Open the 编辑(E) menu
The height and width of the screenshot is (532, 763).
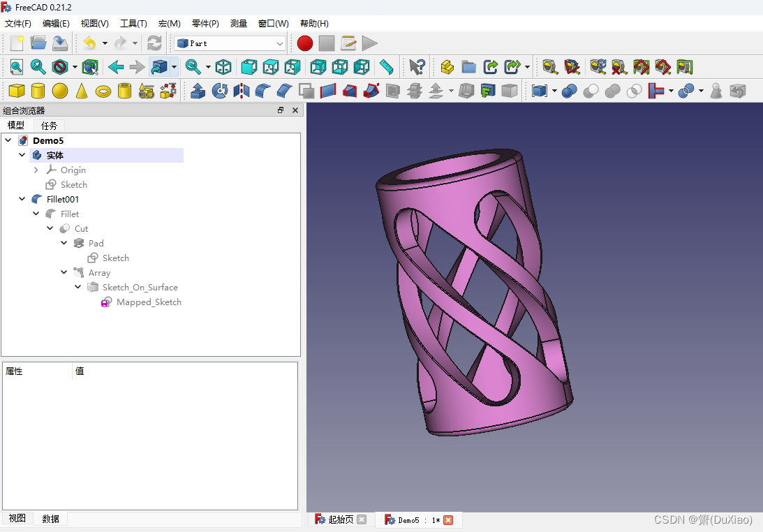(56, 23)
